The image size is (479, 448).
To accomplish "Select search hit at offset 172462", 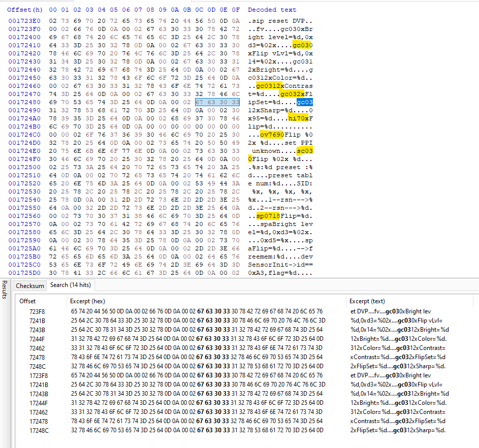I will coord(39,412).
